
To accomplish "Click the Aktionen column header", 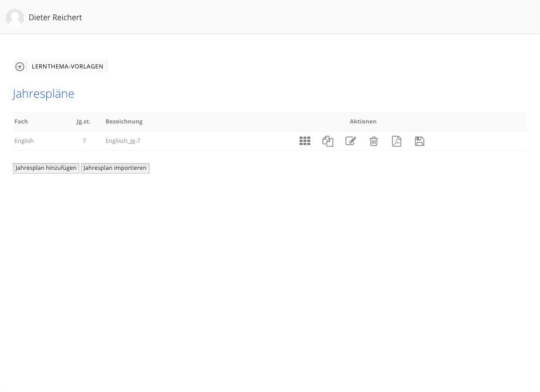I will tap(363, 122).
